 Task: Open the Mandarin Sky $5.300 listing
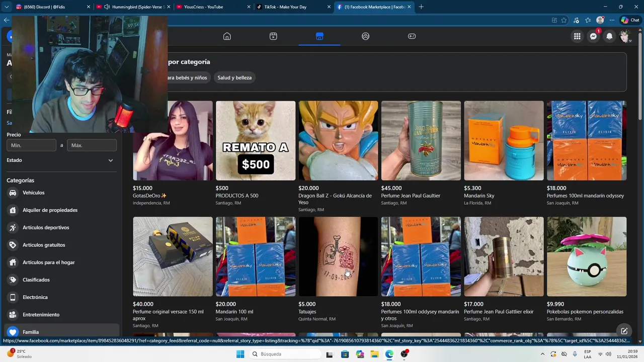tap(504, 153)
